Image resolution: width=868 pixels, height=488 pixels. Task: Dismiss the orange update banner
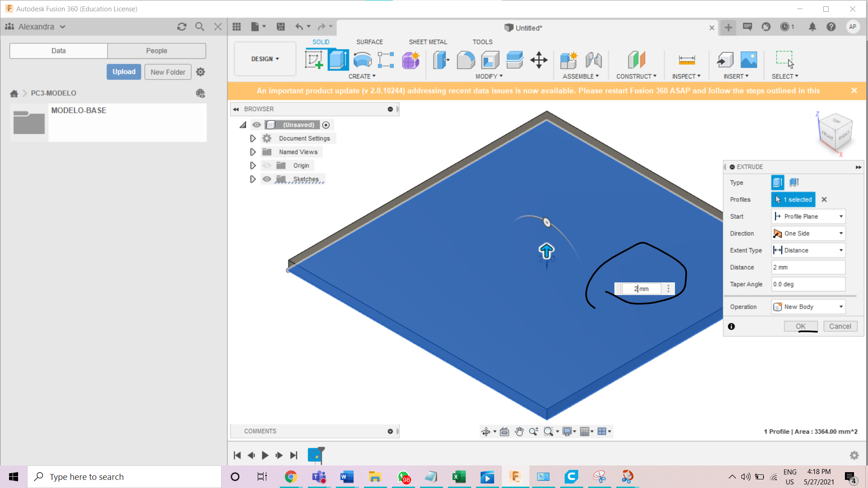click(x=854, y=90)
